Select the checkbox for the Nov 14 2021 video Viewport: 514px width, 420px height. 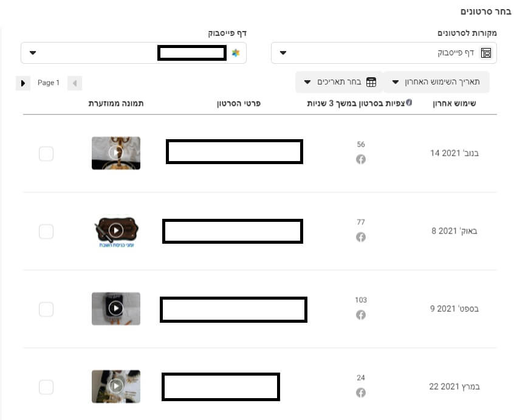46,154
